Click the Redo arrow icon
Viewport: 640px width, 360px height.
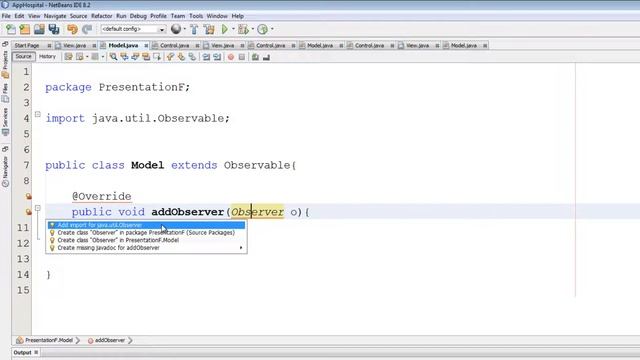(x=87, y=29)
